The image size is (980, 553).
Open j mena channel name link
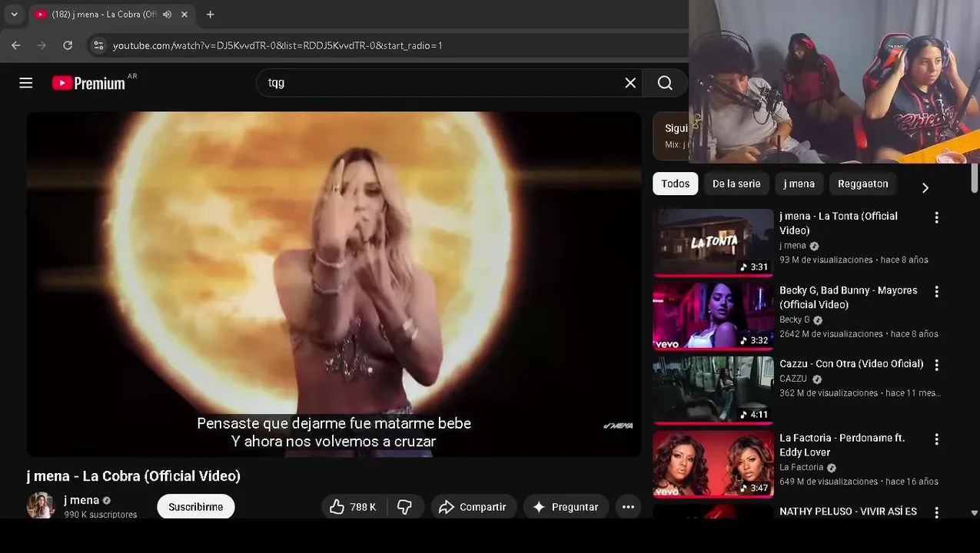(x=81, y=500)
